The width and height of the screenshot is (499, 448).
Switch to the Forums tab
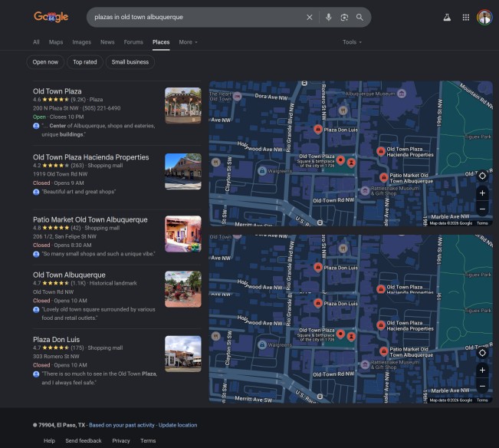[x=133, y=42]
